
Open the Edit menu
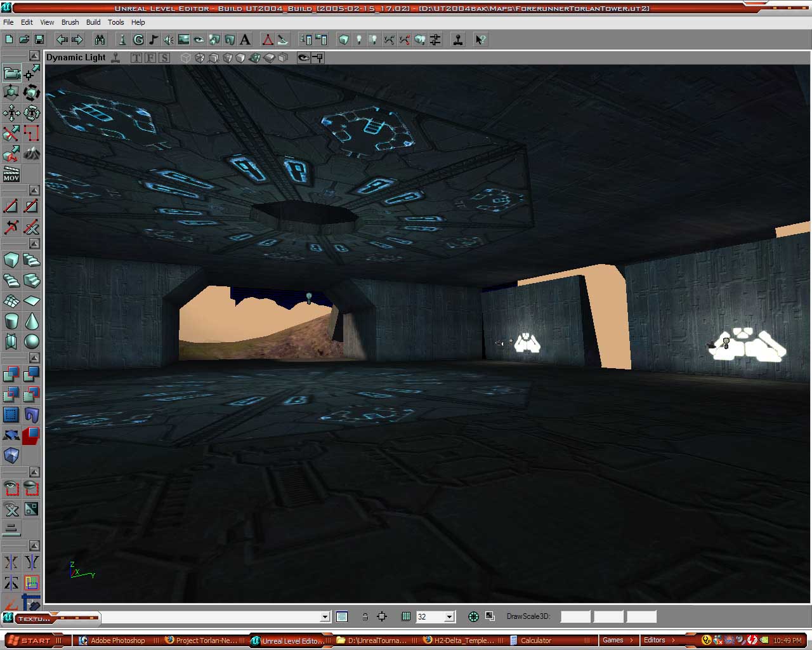click(x=27, y=22)
